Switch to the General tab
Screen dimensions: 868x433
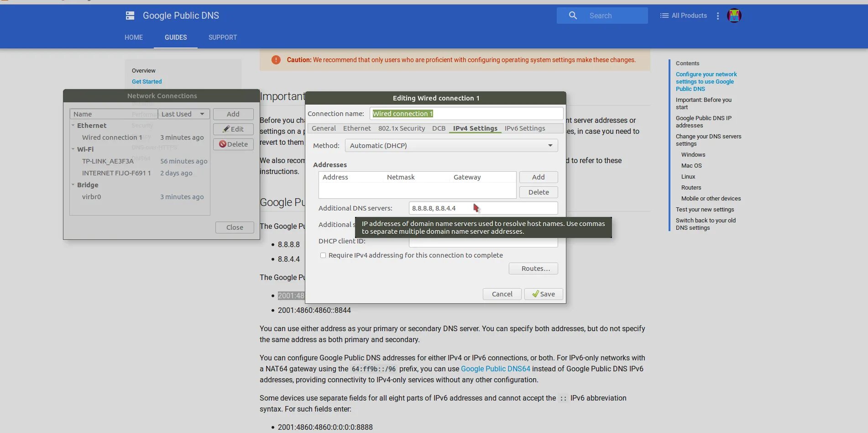(x=324, y=128)
